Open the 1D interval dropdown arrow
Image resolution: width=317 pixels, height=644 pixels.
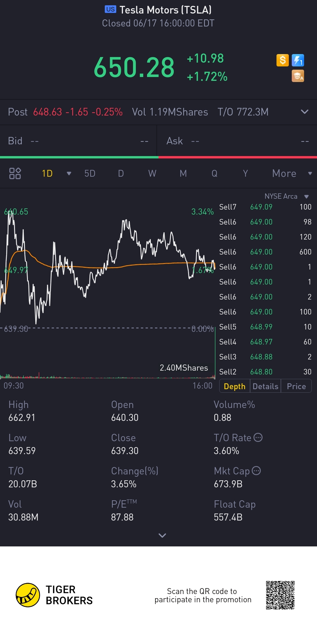coord(69,173)
